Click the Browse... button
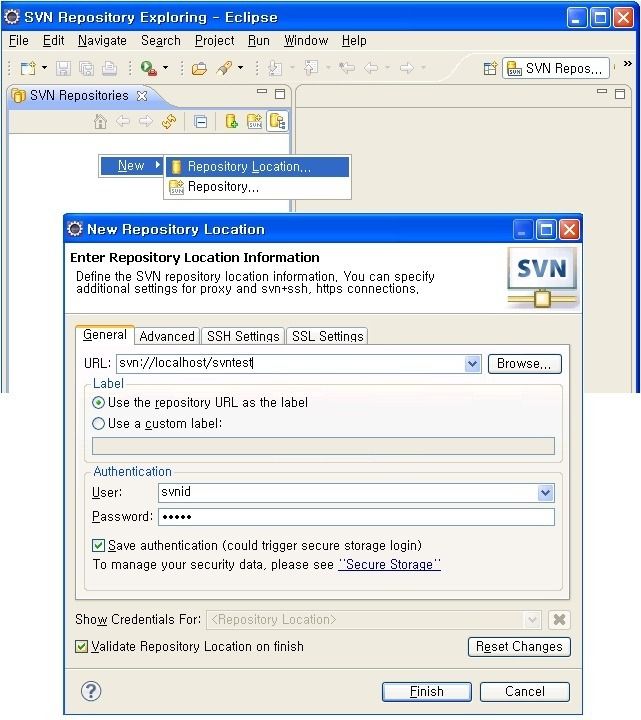The image size is (641, 720). 524,364
